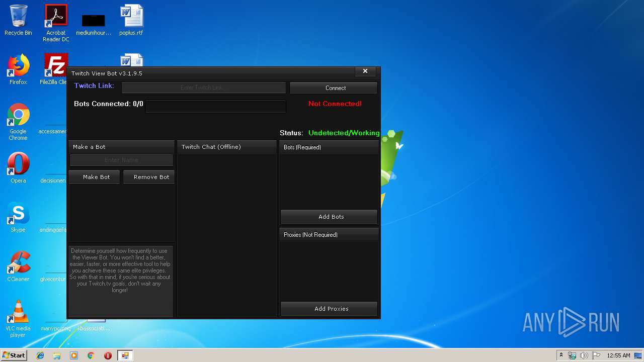Screen dimensions: 644x362
Task: Click the Bots Connected progress bar
Action: pyautogui.click(x=215, y=106)
